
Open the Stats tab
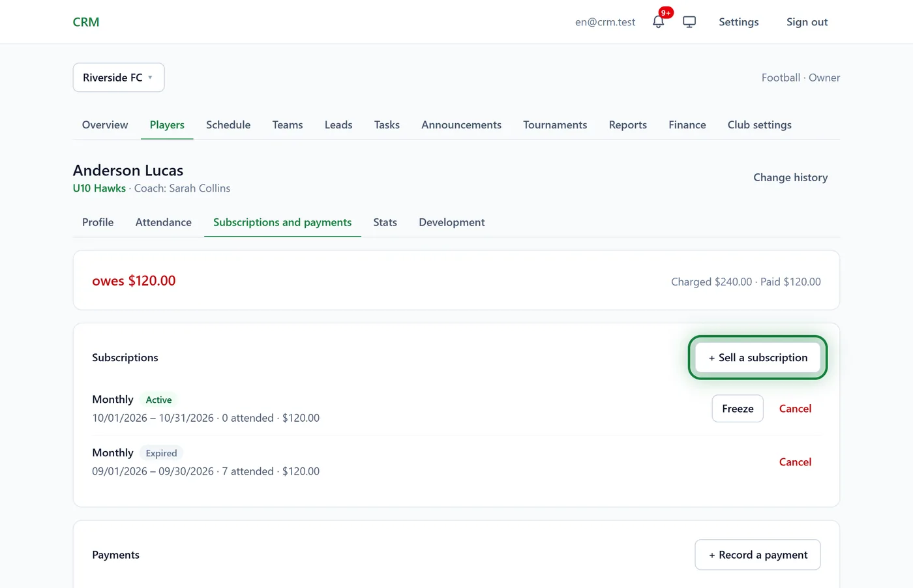click(385, 222)
